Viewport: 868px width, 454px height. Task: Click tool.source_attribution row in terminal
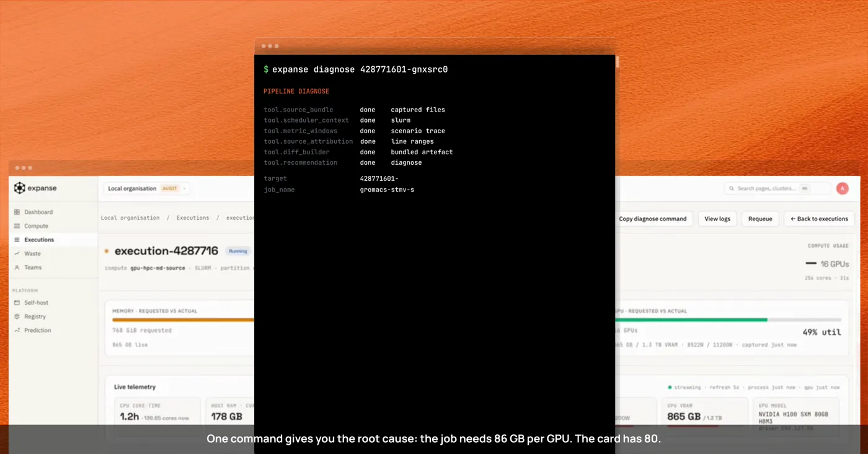click(349, 141)
